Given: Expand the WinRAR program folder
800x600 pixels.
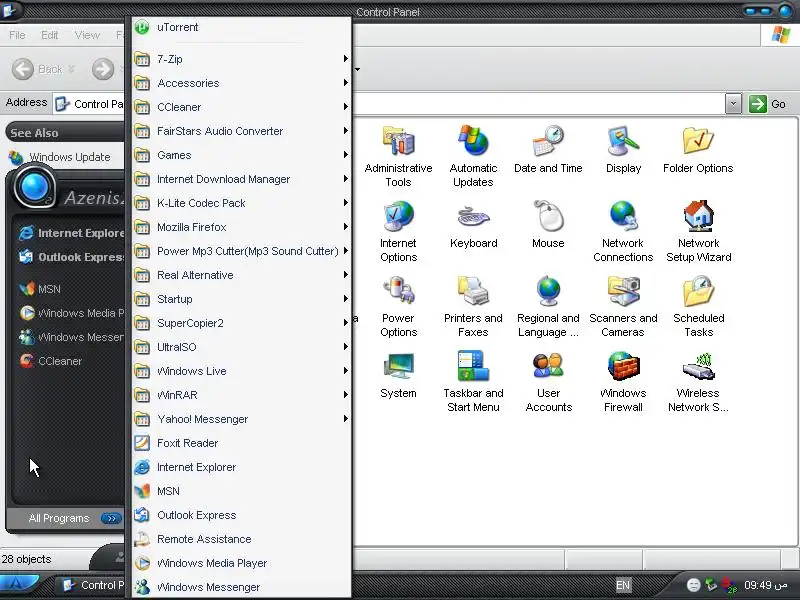Looking at the screenshot, I should [x=242, y=394].
